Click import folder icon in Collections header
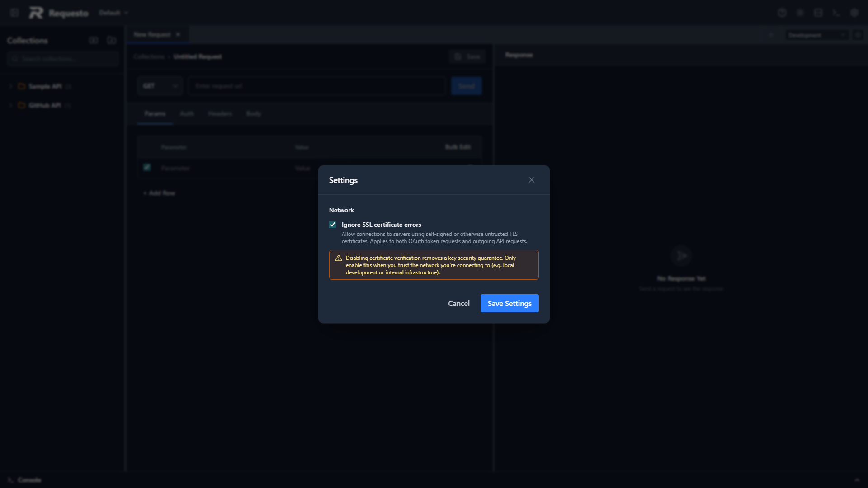This screenshot has height=488, width=868. tap(111, 40)
